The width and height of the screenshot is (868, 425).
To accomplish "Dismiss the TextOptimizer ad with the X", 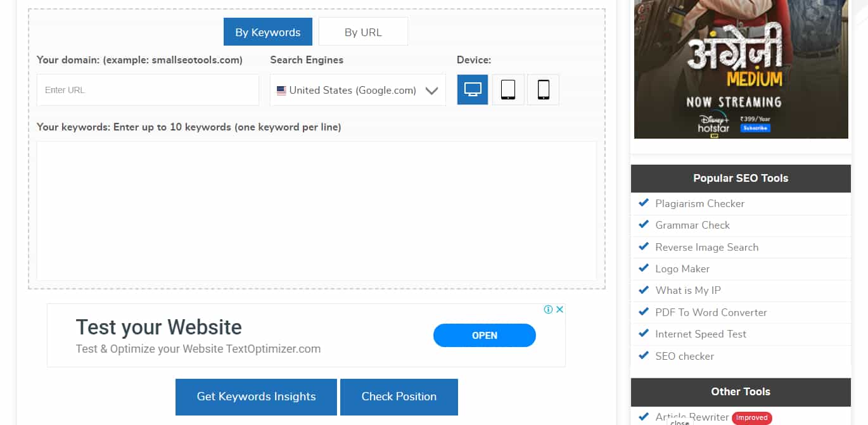I will [560, 310].
